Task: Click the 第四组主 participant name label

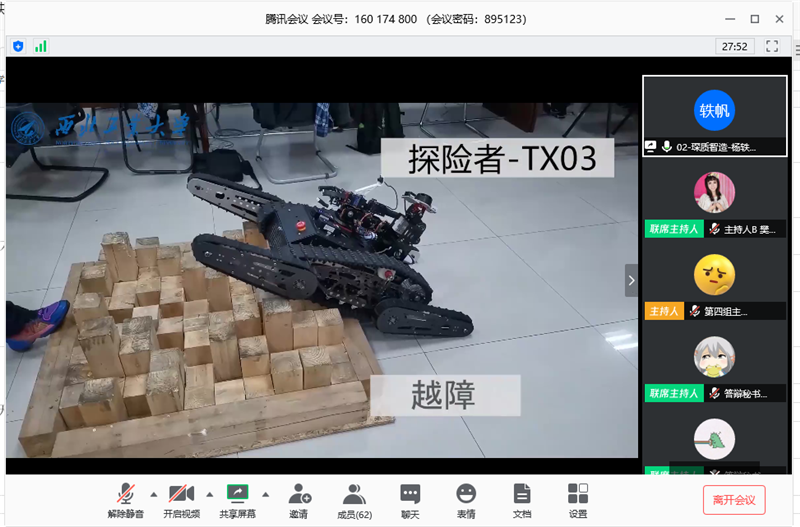Action: point(726,312)
